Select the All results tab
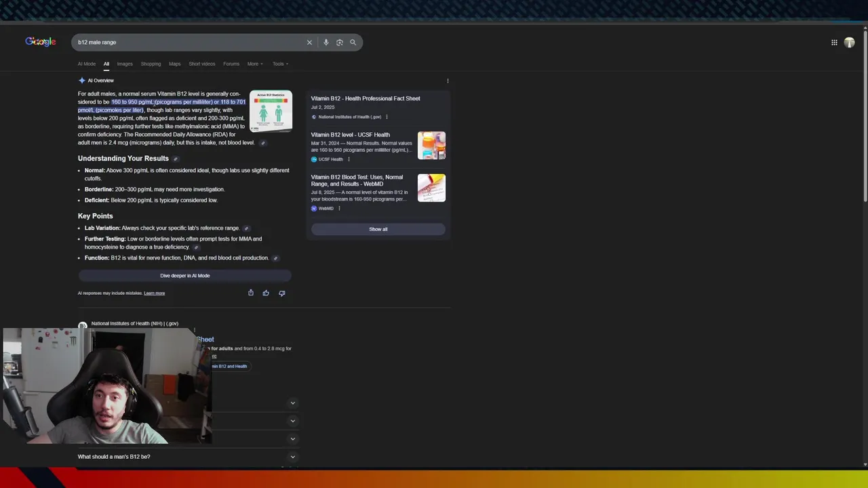 tap(106, 64)
